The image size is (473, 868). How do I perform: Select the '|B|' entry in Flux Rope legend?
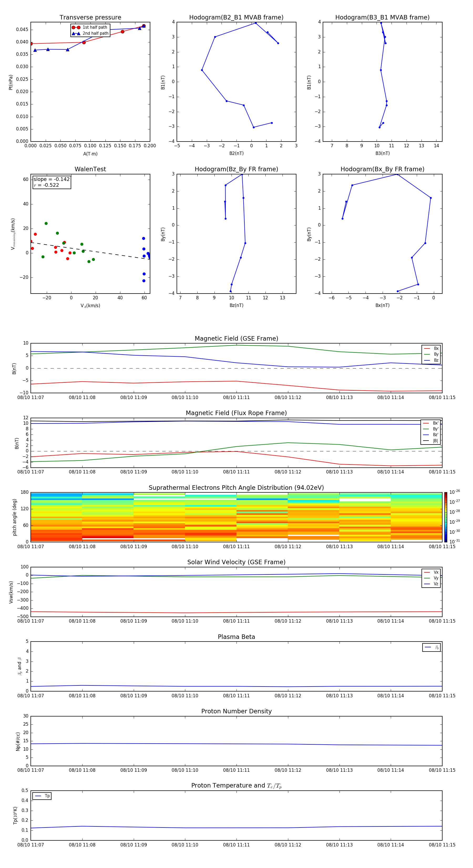(431, 441)
